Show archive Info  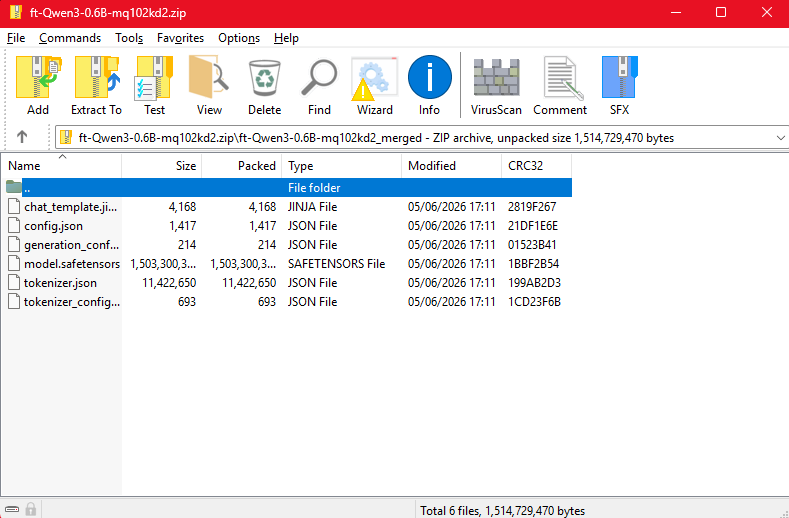pos(429,77)
